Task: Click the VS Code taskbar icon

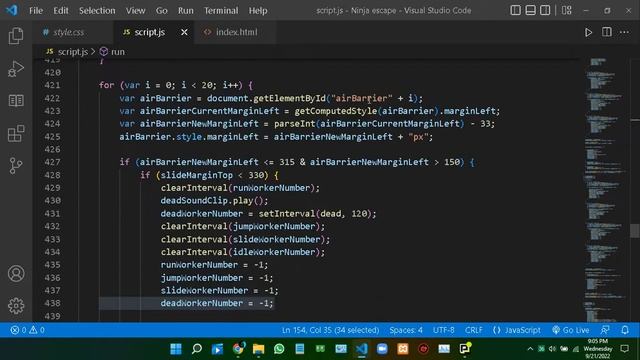Action: tap(362, 349)
